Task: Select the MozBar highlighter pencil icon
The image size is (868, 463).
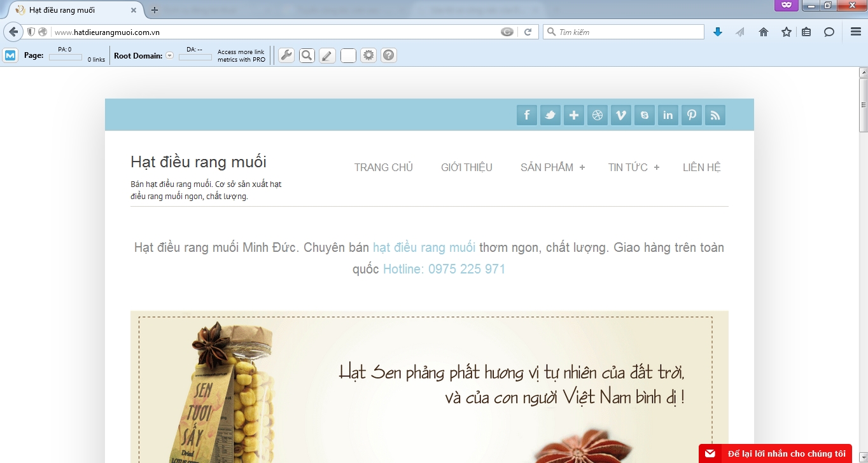Action: pos(327,55)
